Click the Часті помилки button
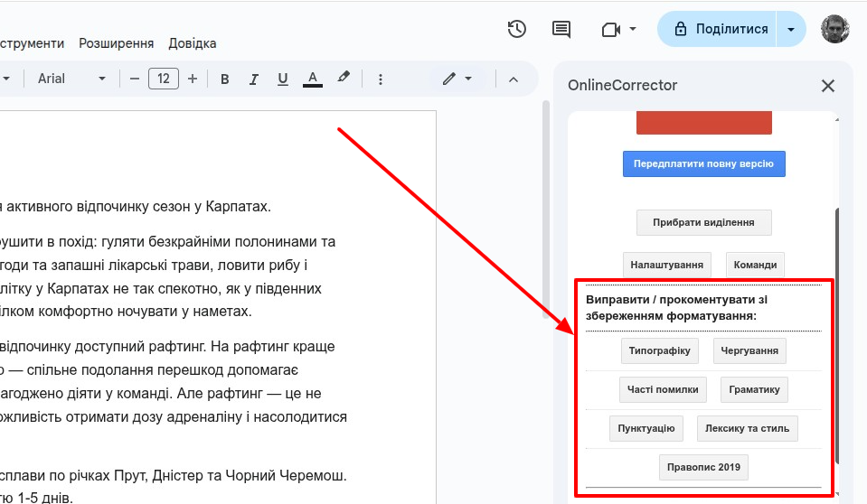The image size is (867, 504). [663, 389]
